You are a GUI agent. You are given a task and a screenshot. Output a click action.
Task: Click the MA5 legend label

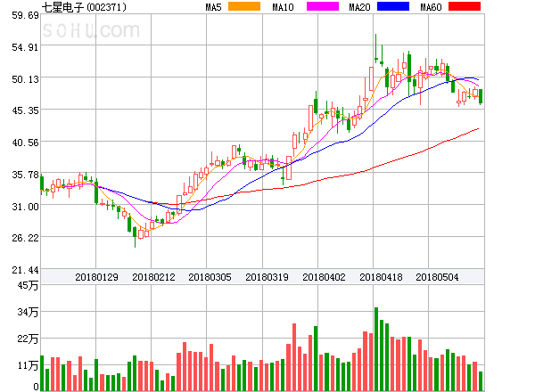(213, 7)
